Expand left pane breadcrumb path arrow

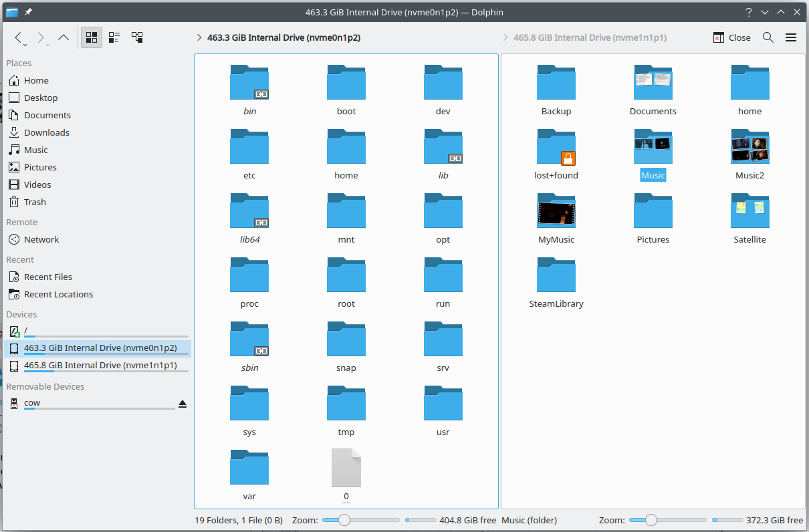coord(199,38)
